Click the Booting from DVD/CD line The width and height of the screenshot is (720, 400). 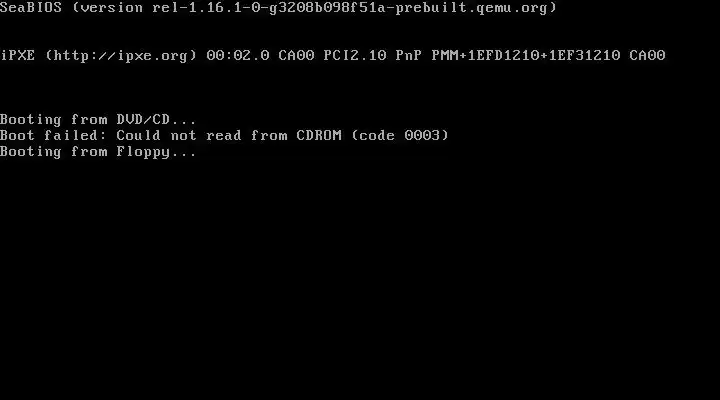98,120
